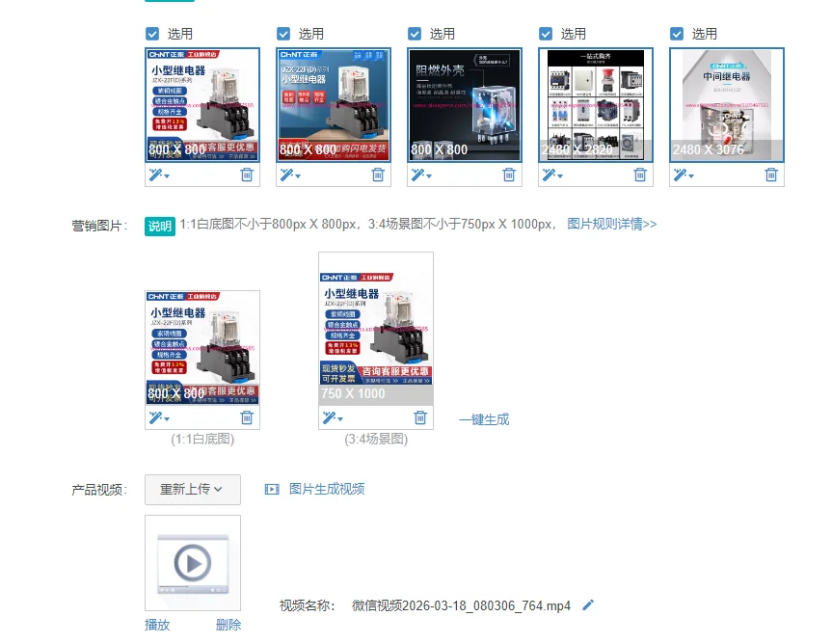Toggle 选用 checkbox above 阻燃外壳 image
This screenshot has height=644, width=832.
(x=415, y=34)
